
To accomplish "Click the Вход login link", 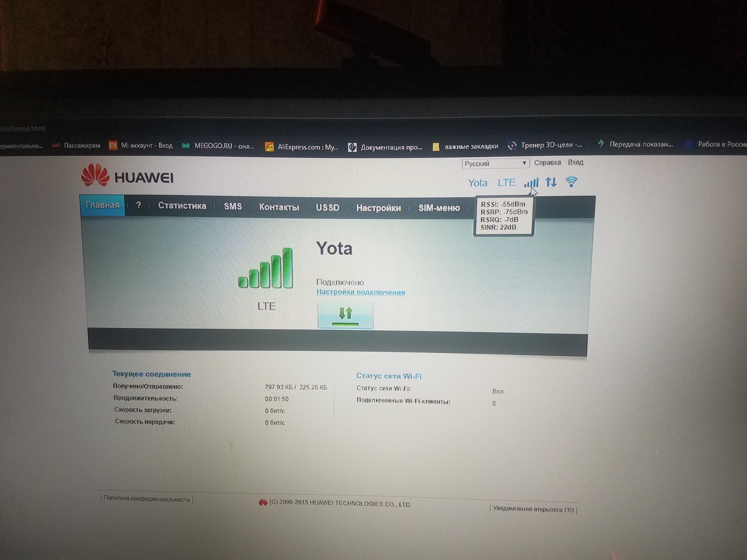I will click(x=575, y=162).
